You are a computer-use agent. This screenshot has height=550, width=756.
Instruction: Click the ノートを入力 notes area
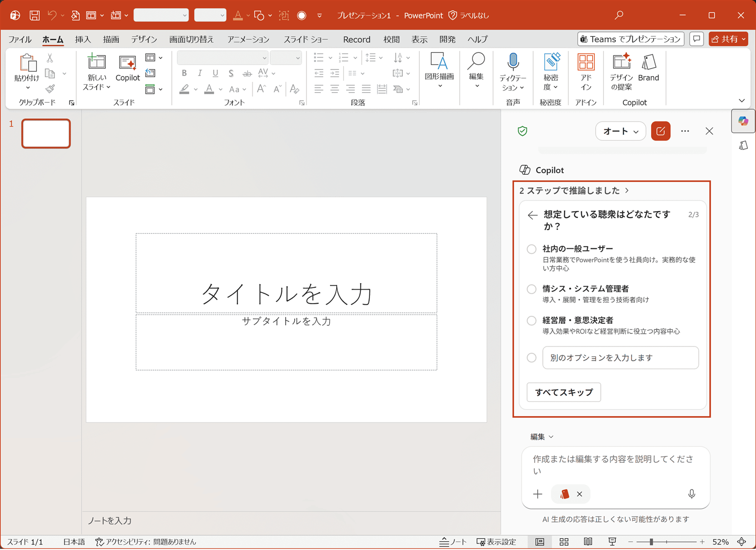[x=291, y=521]
